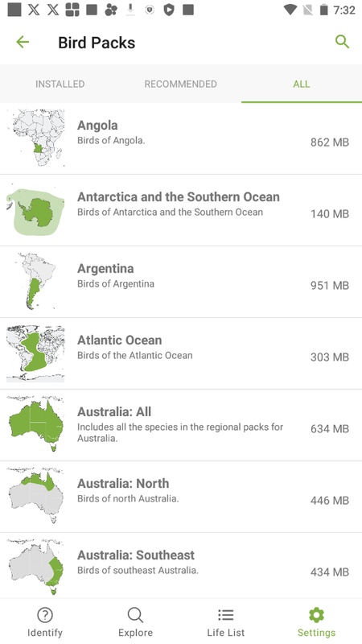Tap the Settings gear icon

(x=316, y=615)
